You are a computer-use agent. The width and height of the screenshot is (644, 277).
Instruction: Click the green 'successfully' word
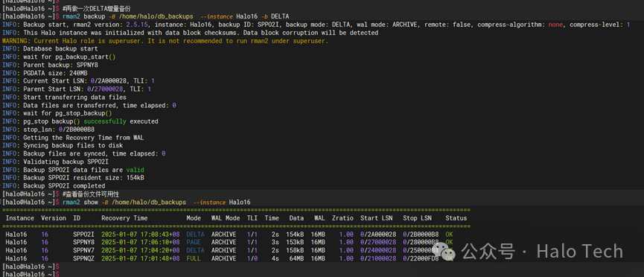(x=105, y=121)
